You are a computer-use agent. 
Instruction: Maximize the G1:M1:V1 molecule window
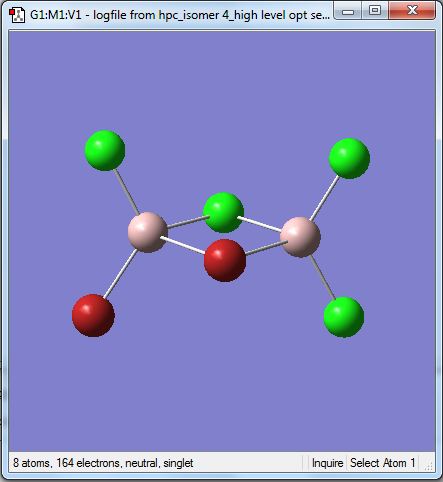tap(375, 11)
